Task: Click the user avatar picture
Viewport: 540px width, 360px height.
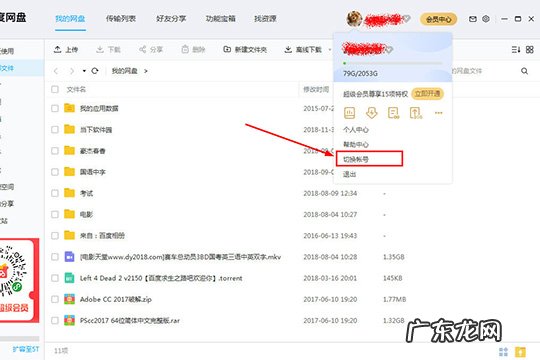Action: pyautogui.click(x=354, y=19)
